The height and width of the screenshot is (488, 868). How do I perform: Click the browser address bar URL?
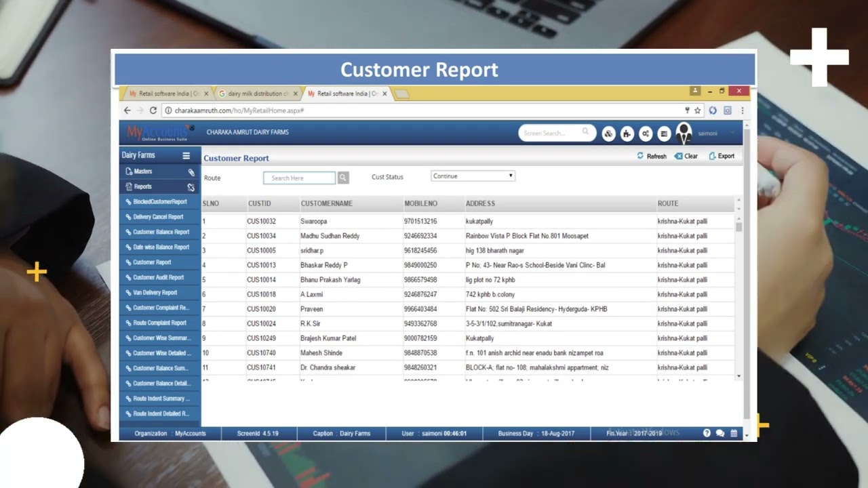click(x=239, y=110)
